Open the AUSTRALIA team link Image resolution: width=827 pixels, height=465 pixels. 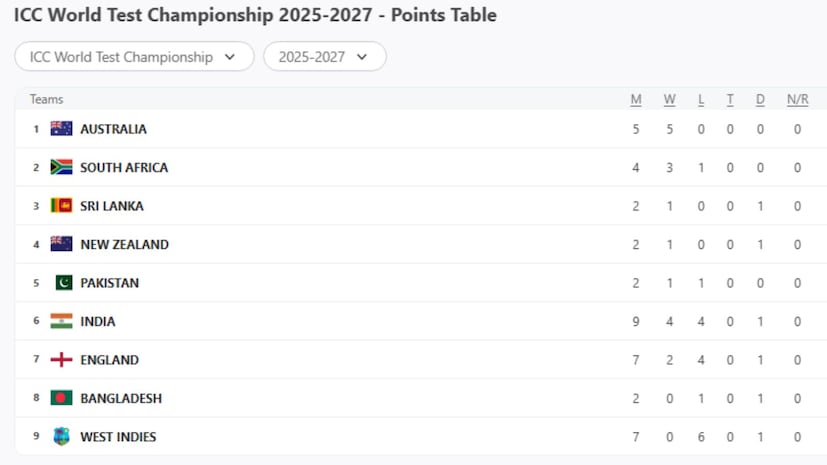click(113, 129)
